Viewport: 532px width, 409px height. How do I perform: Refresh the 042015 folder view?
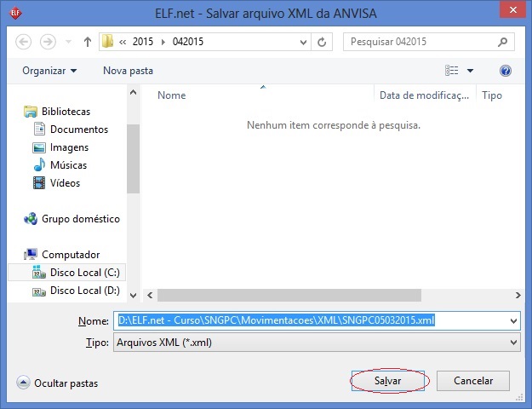coord(322,42)
